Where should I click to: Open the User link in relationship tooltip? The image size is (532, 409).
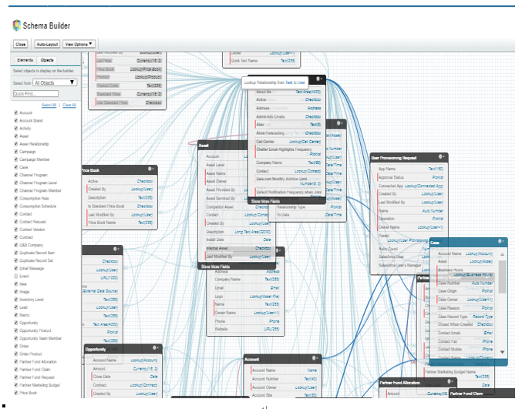point(301,82)
